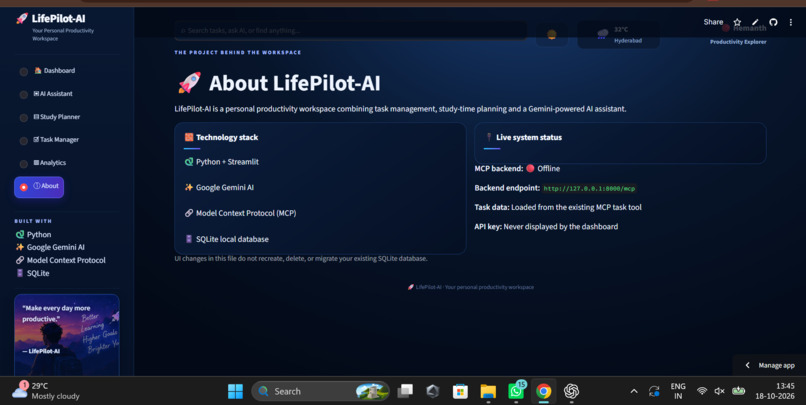
Task: Click the red Offline status indicator
Action: click(x=530, y=169)
